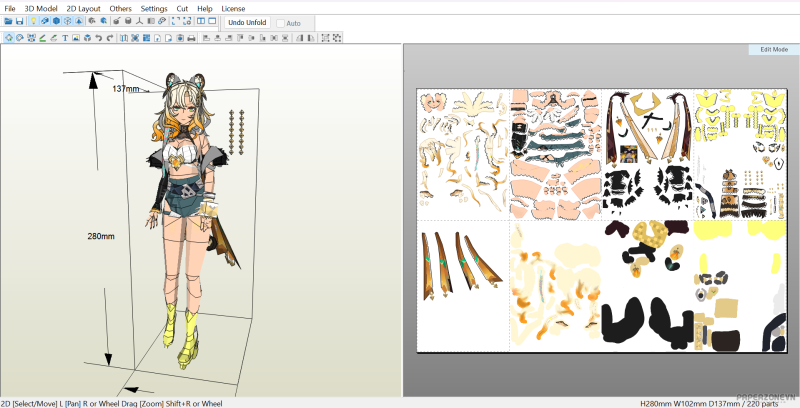Open the 2D Layout menu
Viewport: 800px width, 408px height.
click(x=83, y=8)
